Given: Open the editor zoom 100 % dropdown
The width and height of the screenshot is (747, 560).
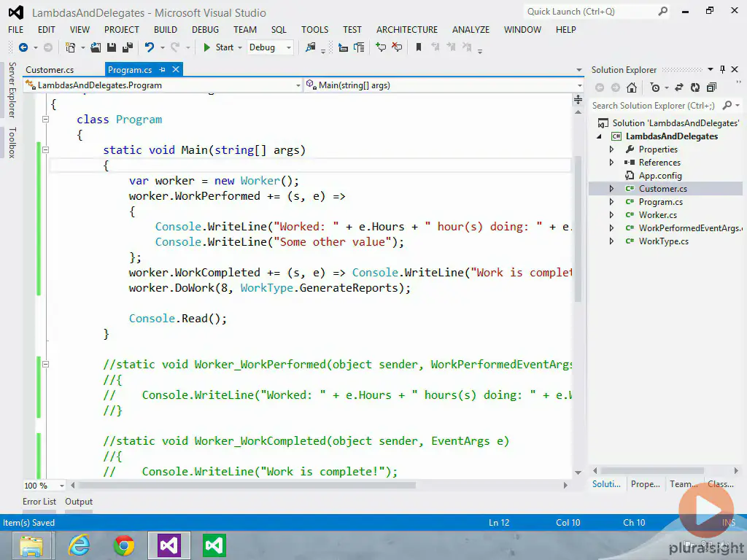Looking at the screenshot, I should click(x=61, y=486).
